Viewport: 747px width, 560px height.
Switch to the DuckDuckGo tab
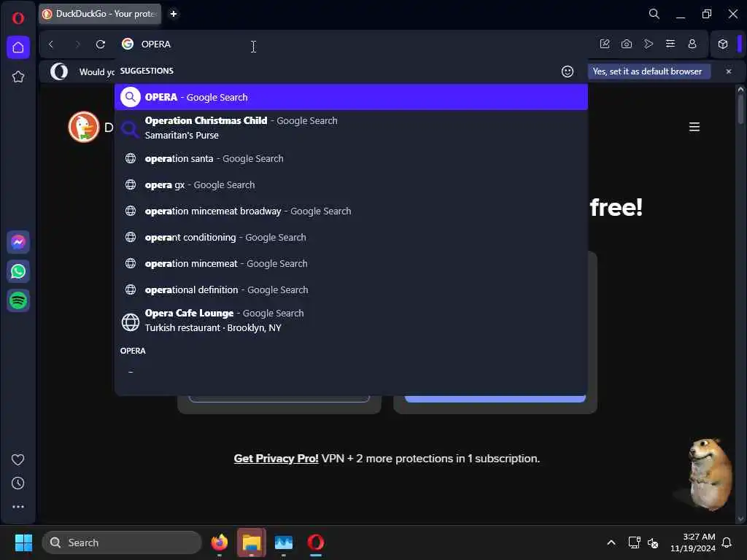point(100,14)
